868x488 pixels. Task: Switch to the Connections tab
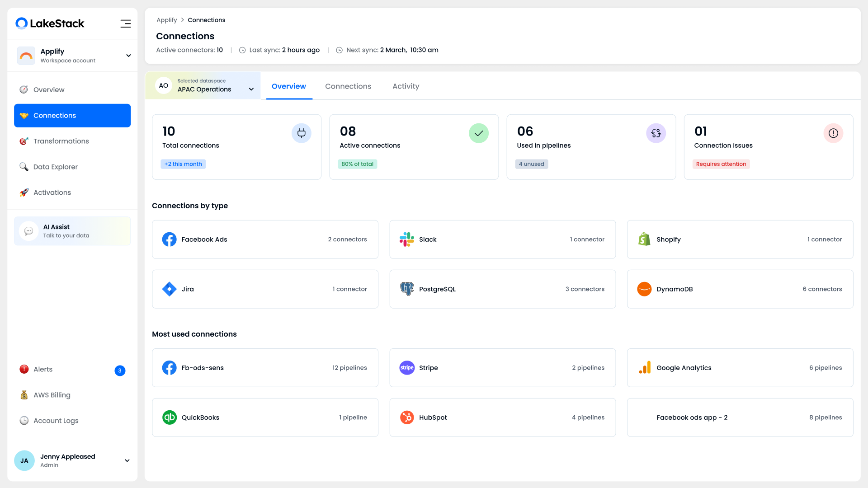(348, 86)
